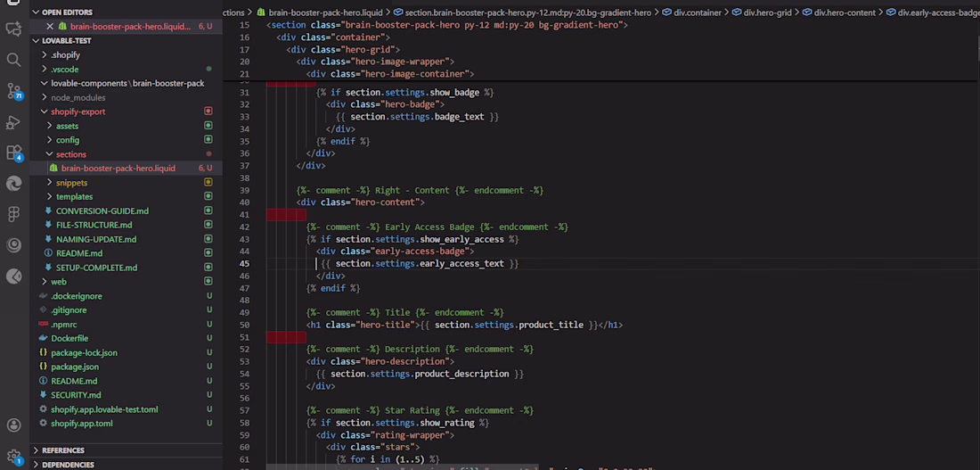
Task: Click brain-booster-pack-hero.liquid breadcrumb
Action: click(325, 12)
